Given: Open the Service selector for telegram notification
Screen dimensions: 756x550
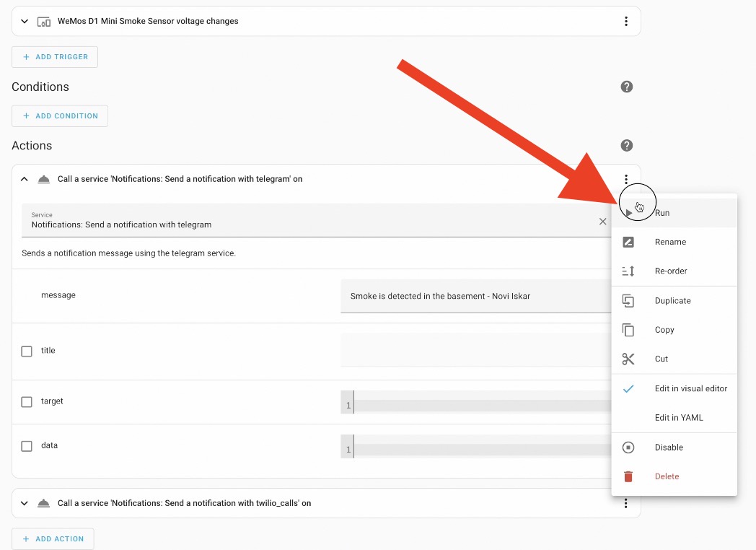Looking at the screenshot, I should click(x=317, y=220).
